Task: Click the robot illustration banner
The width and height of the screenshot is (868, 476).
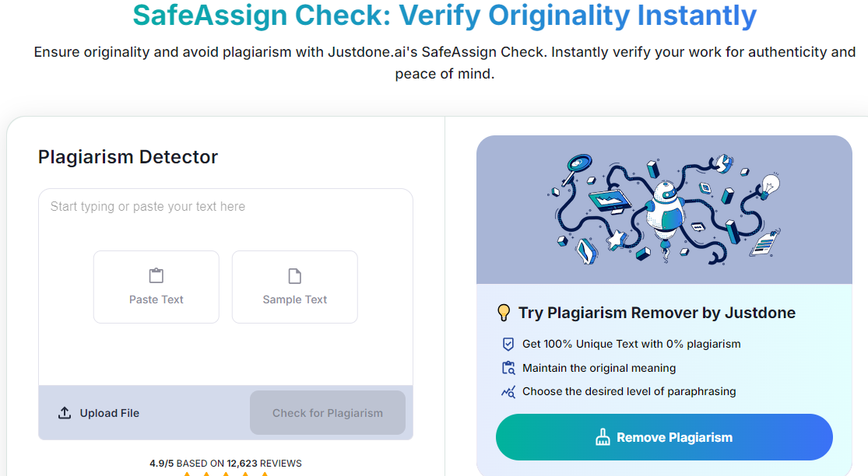Action: 664,209
